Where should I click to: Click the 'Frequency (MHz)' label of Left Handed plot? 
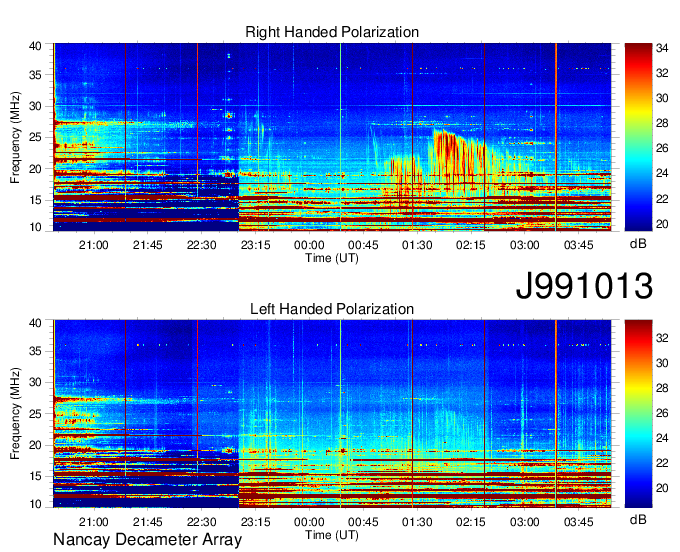click(15, 414)
